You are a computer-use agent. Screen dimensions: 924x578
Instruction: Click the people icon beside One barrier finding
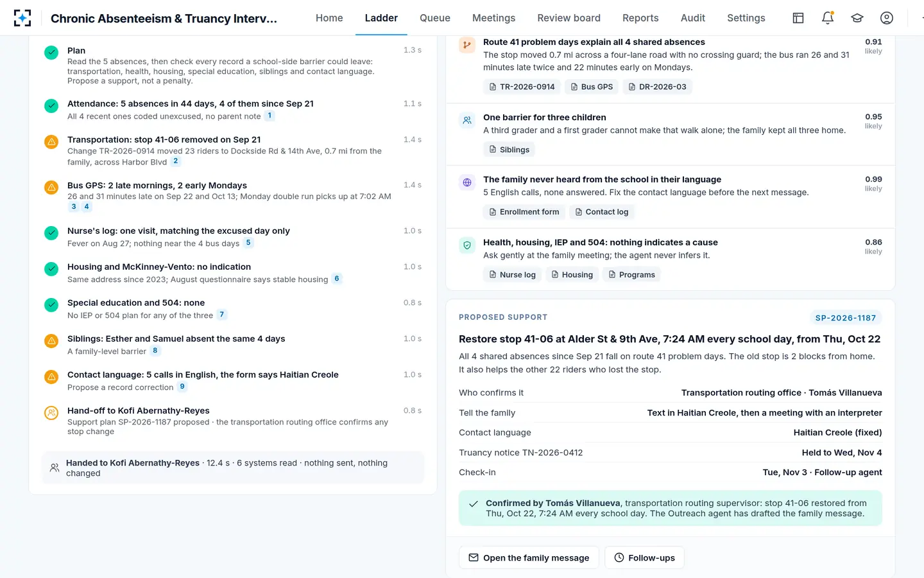coord(467,120)
